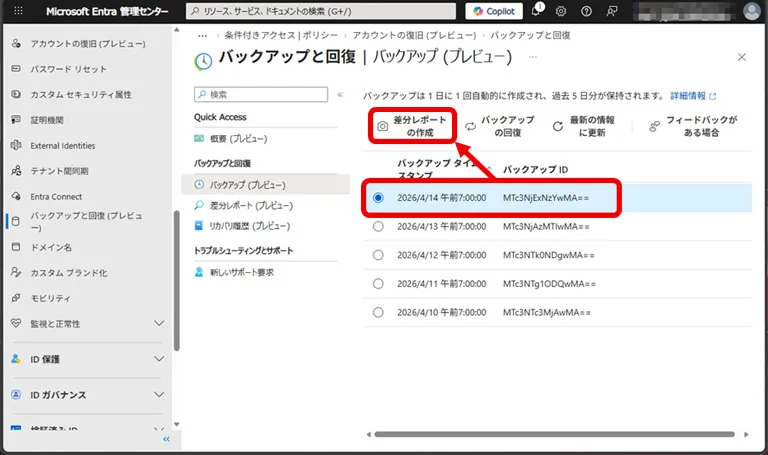Go to バックアップと回復 breadcrumb

click(530, 35)
